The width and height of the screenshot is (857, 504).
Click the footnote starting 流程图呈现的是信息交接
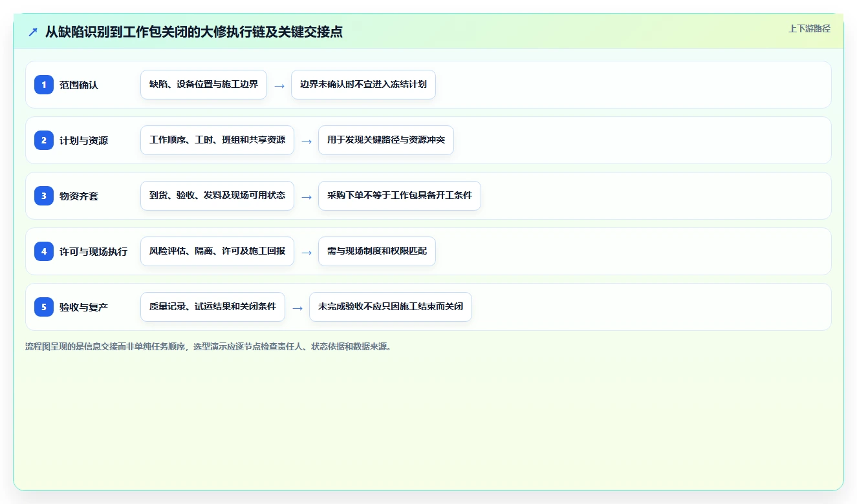210,346
